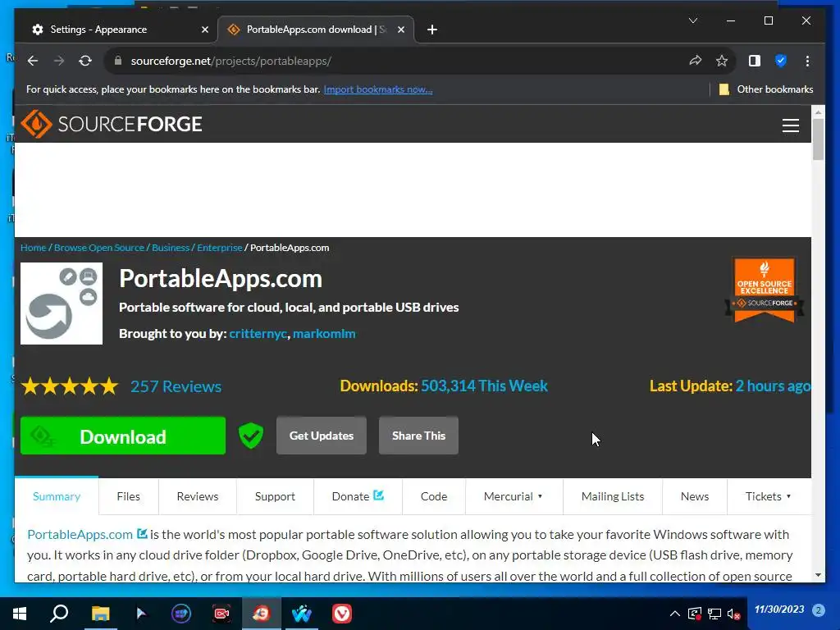The width and height of the screenshot is (840, 630).
Task: Open the Code tab
Action: (x=434, y=496)
